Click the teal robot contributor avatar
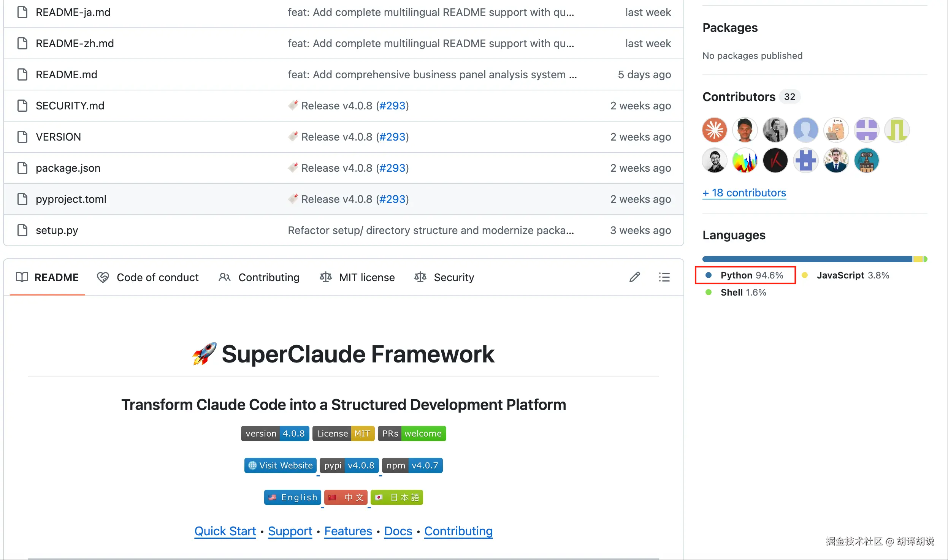948x560 pixels. (866, 161)
